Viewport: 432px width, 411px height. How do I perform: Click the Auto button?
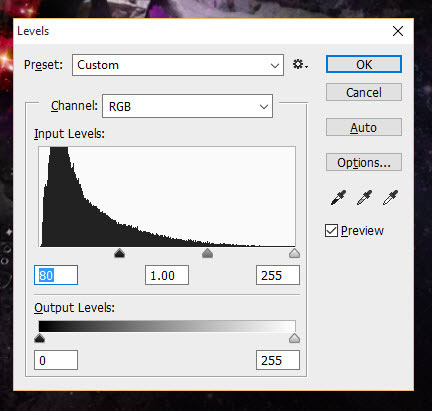[x=364, y=127]
